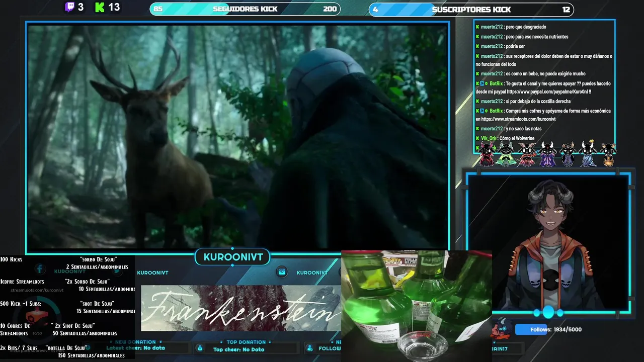The image size is (644, 362).
Task: Click the 'Top cheer: No Data' label
Action: coord(238,349)
